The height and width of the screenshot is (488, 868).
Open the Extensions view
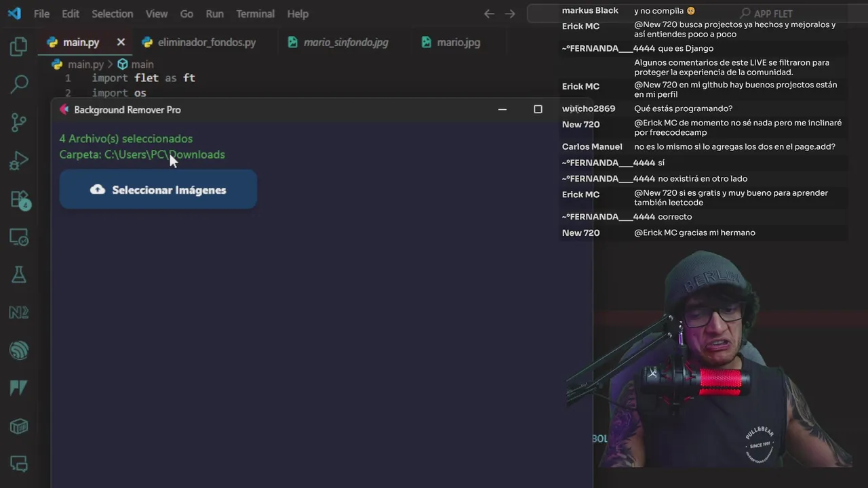pos(19,200)
